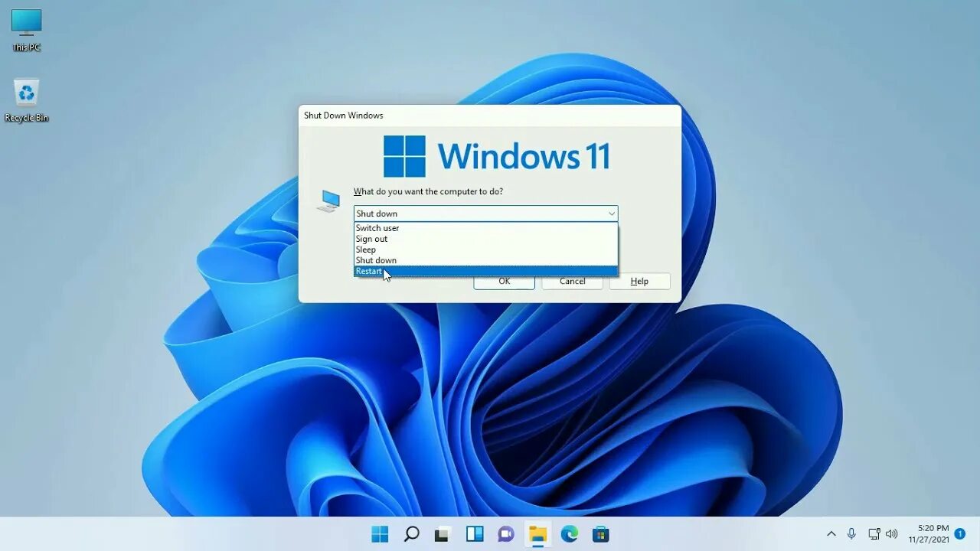Click the Help button
Screen dimensions: 980x551
tap(639, 282)
